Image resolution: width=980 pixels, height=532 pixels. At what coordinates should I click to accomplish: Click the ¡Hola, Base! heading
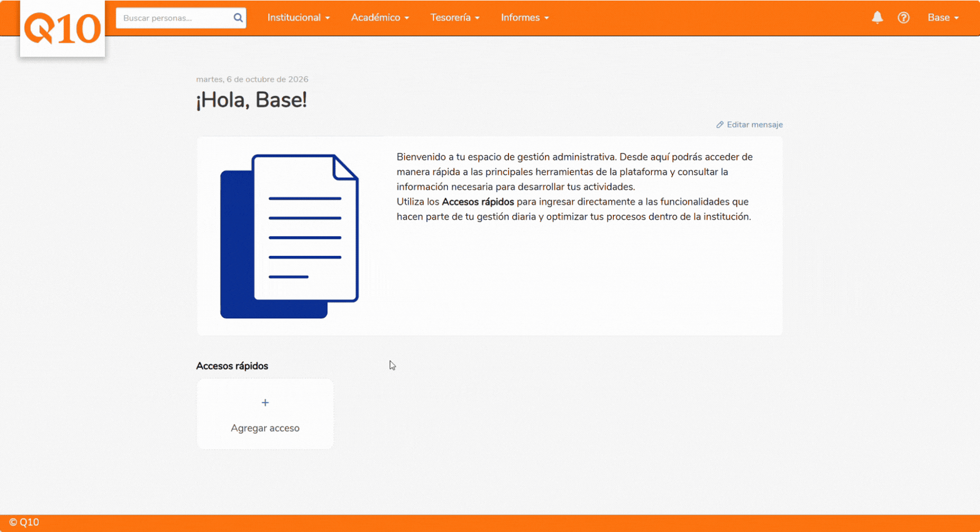(251, 100)
